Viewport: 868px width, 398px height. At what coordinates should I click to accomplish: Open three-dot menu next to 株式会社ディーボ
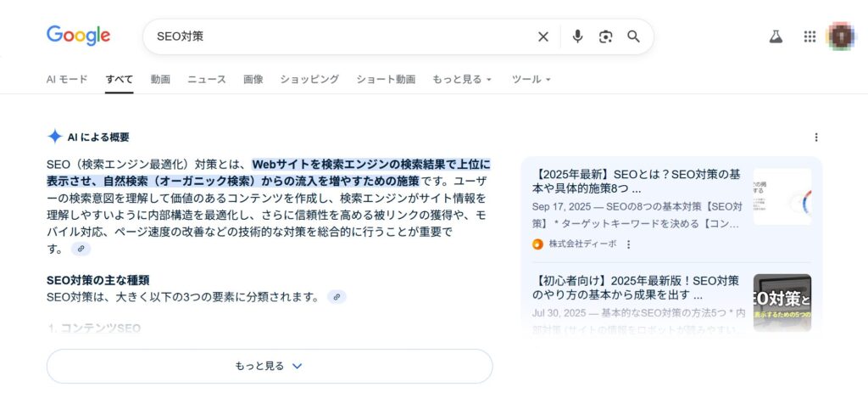point(629,244)
